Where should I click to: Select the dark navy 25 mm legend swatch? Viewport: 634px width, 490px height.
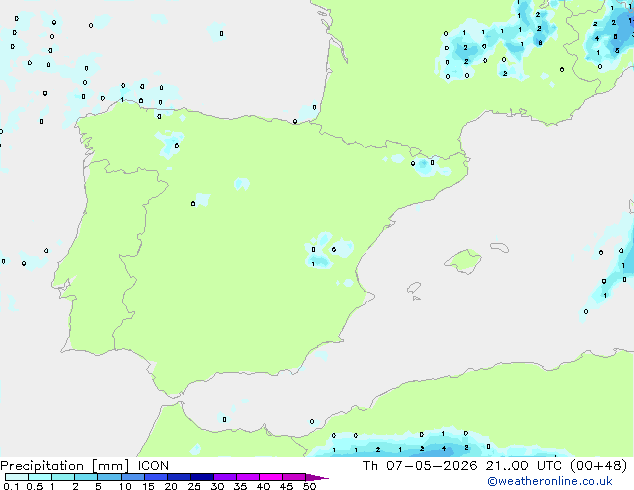tap(202, 477)
